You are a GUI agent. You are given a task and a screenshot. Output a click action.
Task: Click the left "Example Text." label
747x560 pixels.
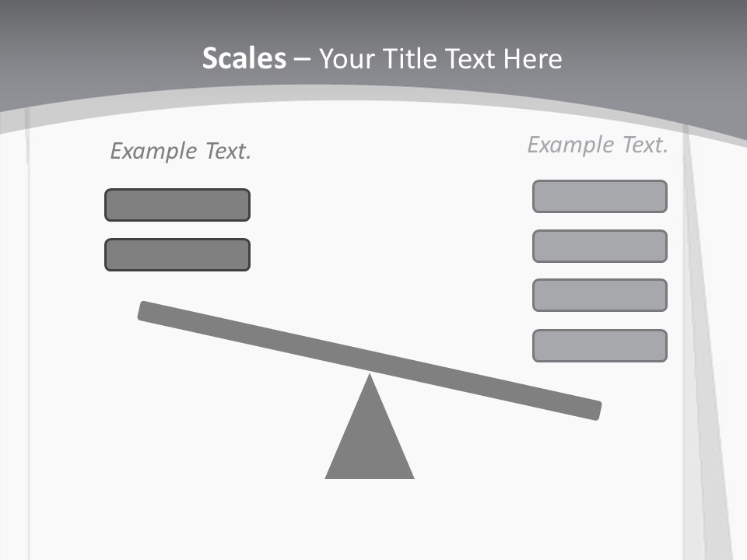tap(181, 151)
